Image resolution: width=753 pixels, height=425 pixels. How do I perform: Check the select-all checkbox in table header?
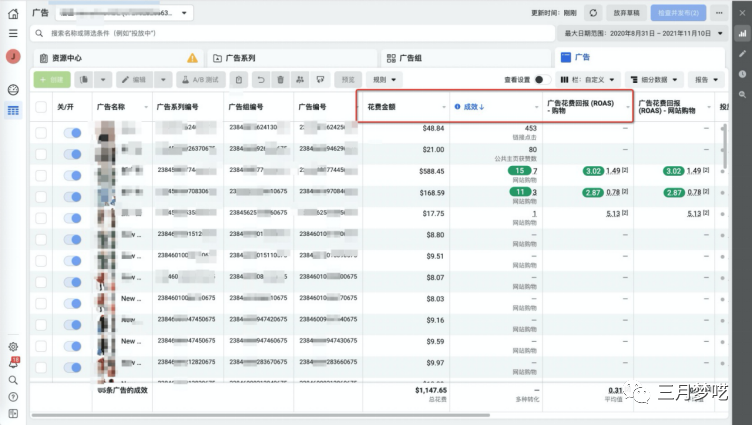click(41, 106)
